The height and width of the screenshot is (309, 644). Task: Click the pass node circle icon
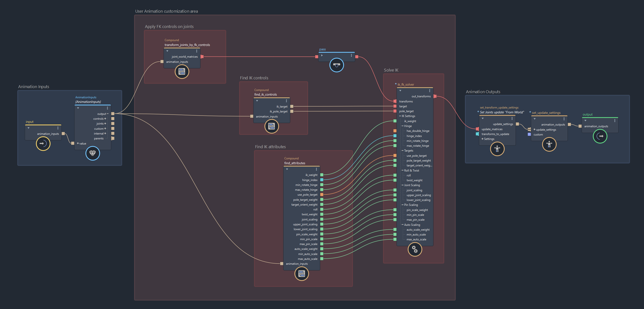click(337, 65)
